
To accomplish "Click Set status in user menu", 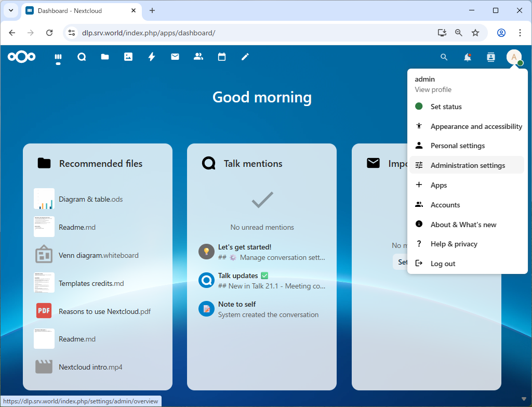I will pos(446,107).
